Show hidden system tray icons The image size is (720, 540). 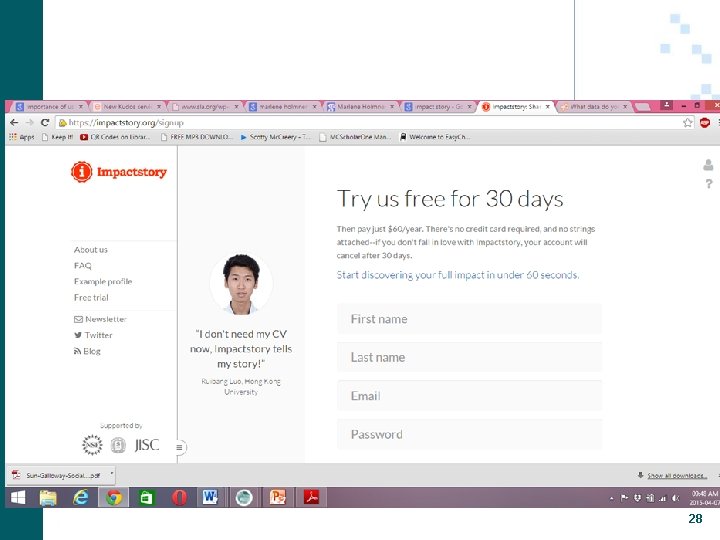612,498
